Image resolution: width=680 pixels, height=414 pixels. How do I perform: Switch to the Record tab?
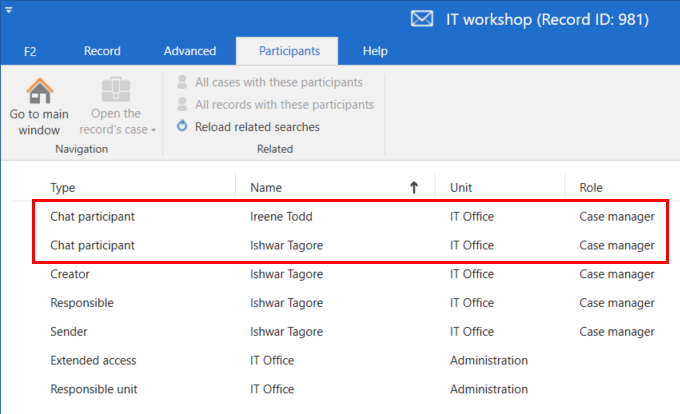point(102,51)
